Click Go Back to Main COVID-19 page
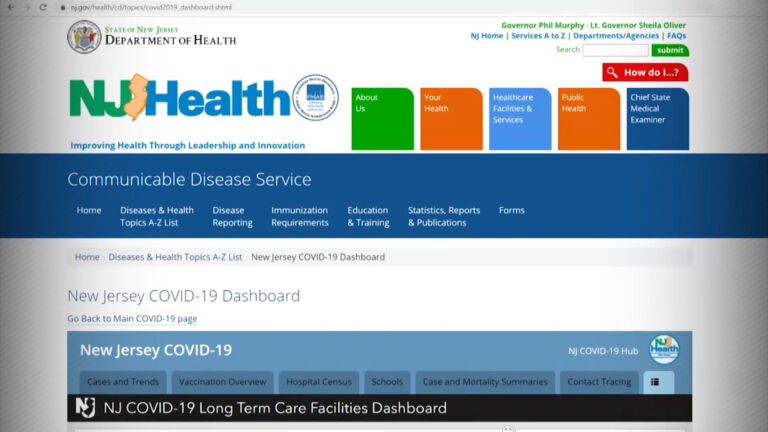768x432 pixels. [x=132, y=318]
